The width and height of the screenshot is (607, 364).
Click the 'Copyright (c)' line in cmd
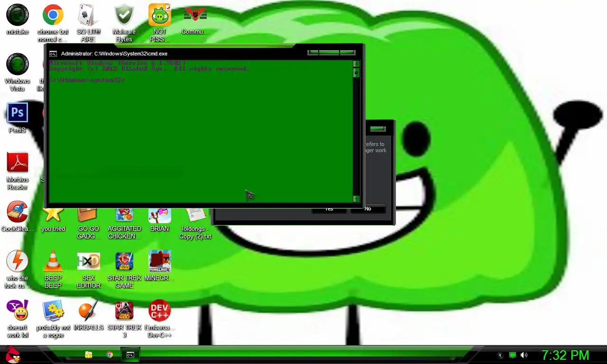click(x=149, y=69)
